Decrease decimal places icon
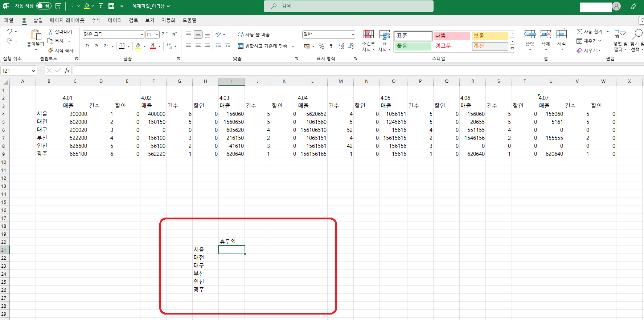644x320 pixels. click(x=351, y=46)
